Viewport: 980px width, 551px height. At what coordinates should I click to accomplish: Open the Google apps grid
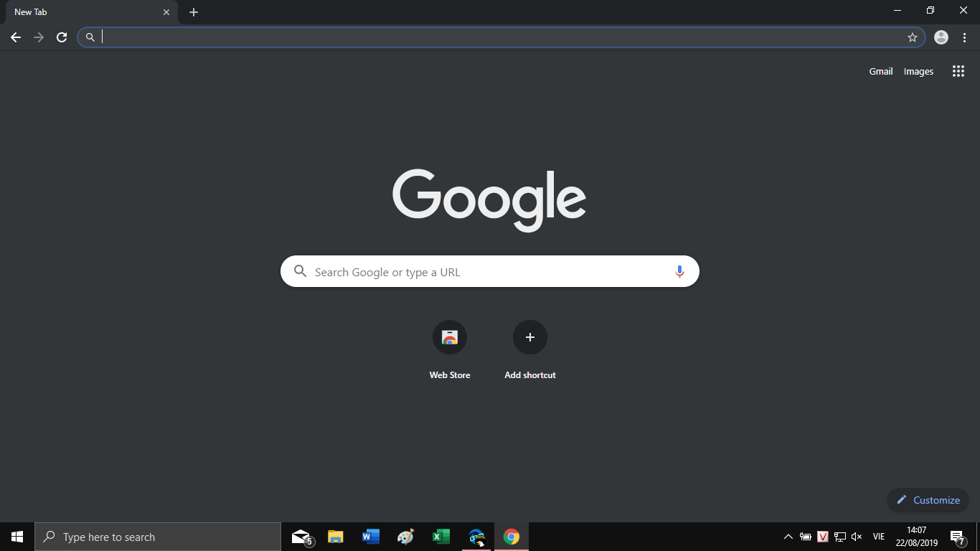click(x=958, y=71)
